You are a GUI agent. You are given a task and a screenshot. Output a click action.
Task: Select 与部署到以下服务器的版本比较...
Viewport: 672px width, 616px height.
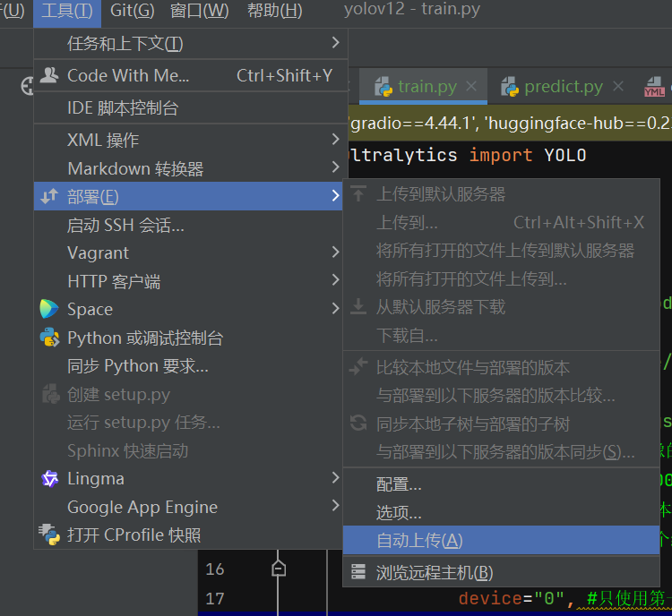[501, 396]
